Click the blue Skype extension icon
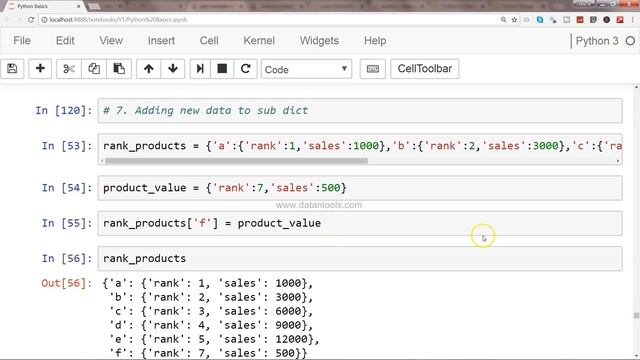Viewport: 640px width, 360px height. (x=540, y=20)
